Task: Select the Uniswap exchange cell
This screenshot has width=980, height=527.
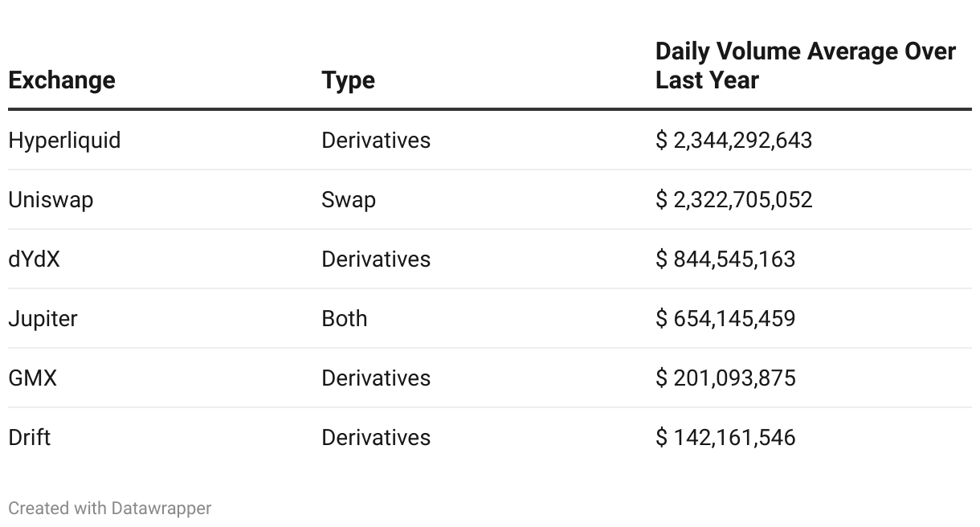Action: pos(51,200)
